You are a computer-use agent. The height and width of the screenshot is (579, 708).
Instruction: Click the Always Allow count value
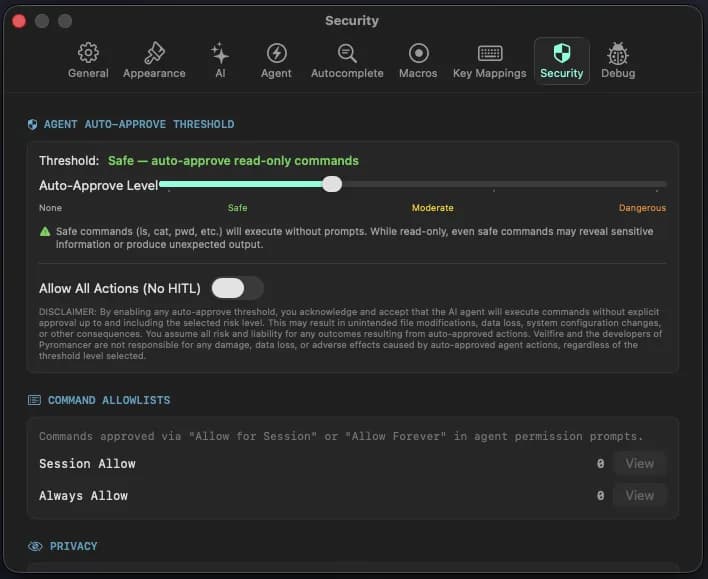tap(600, 496)
